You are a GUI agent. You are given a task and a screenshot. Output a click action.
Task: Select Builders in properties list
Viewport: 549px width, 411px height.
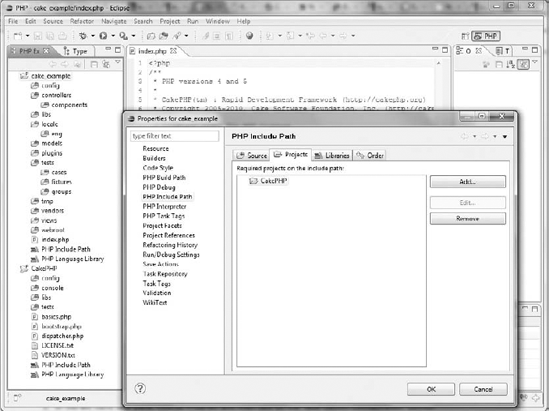point(154,158)
